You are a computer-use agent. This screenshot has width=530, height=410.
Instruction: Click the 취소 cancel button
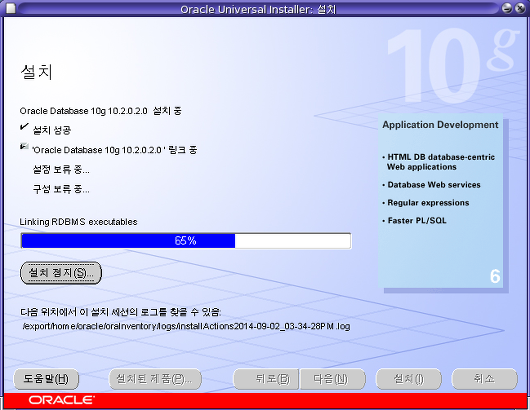pyautogui.click(x=484, y=379)
